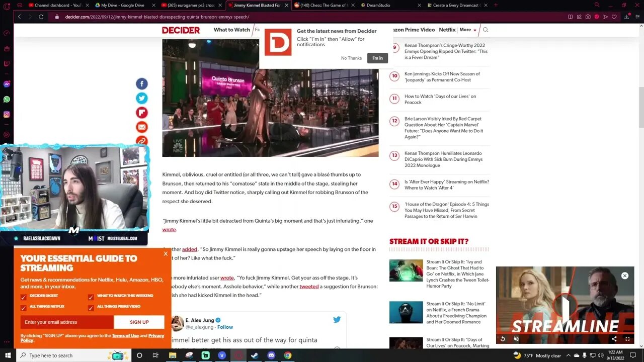The image size is (644, 362).
Task: Click the Decider logo in header
Action: click(x=181, y=30)
